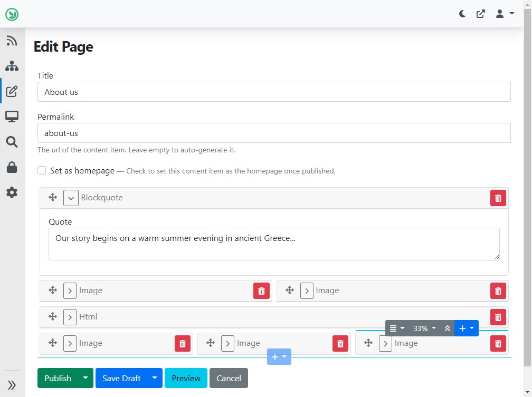Click move handle of middle Image in bottom row
Image resolution: width=532 pixels, height=397 pixels.
[x=211, y=343]
